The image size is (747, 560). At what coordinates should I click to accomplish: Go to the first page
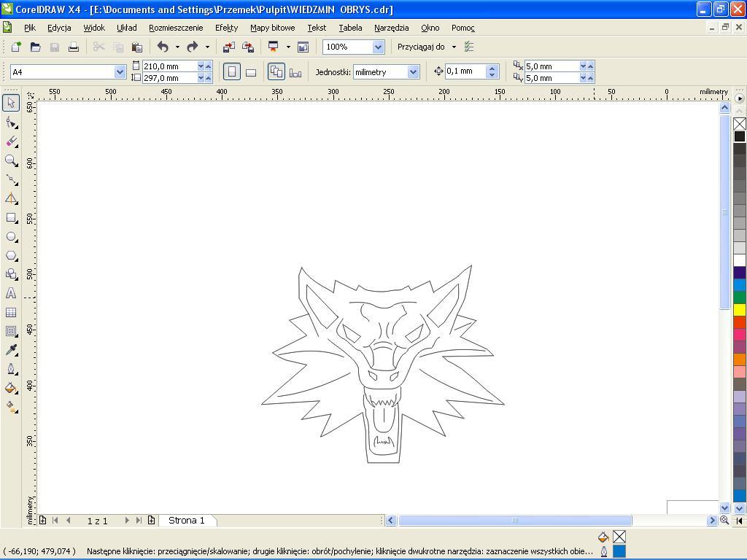click(55, 521)
